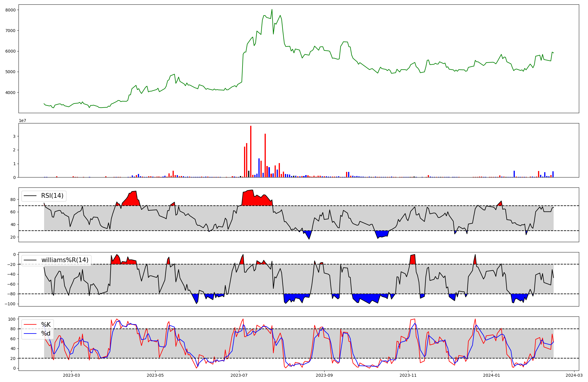
Task: Click the 2023-03 date tick label
Action: click(x=71, y=375)
